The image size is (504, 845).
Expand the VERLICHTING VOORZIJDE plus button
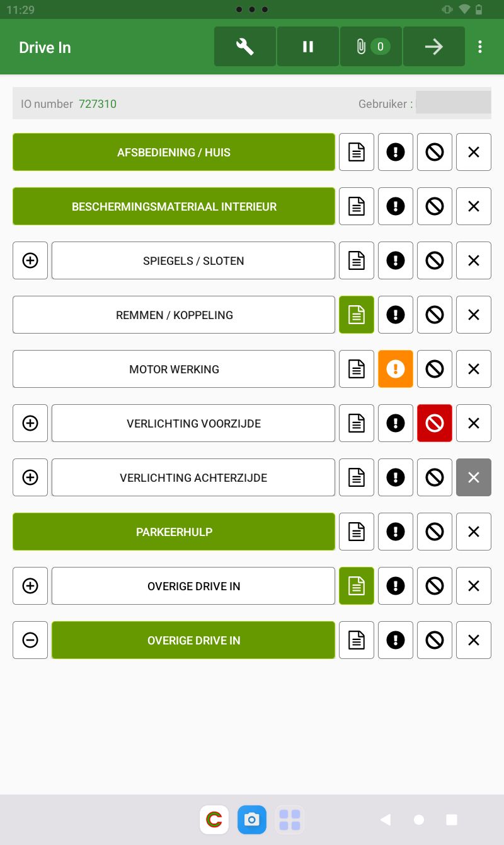(30, 423)
